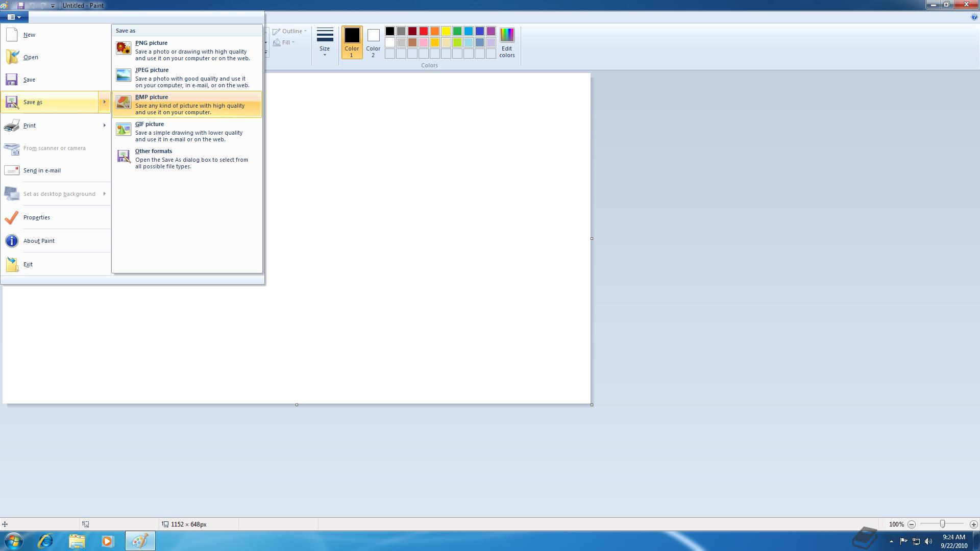This screenshot has width=980, height=551.
Task: Pick the red color swatch
Action: pyautogui.click(x=424, y=31)
